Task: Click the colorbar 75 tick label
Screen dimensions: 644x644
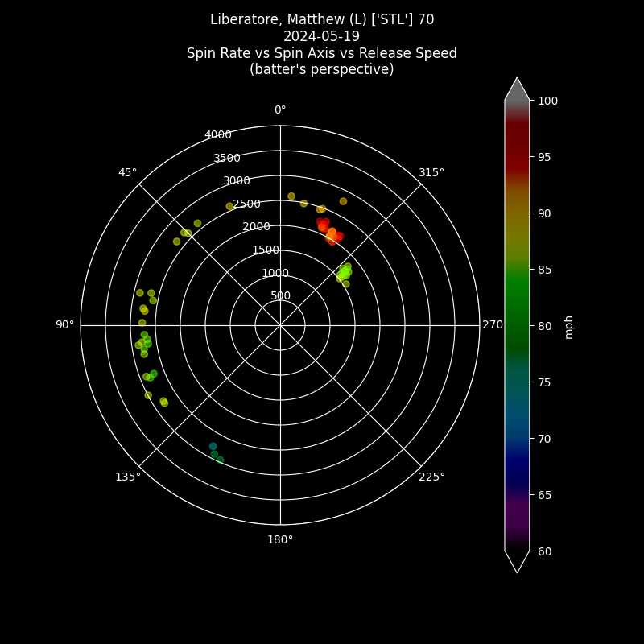Action: (544, 382)
